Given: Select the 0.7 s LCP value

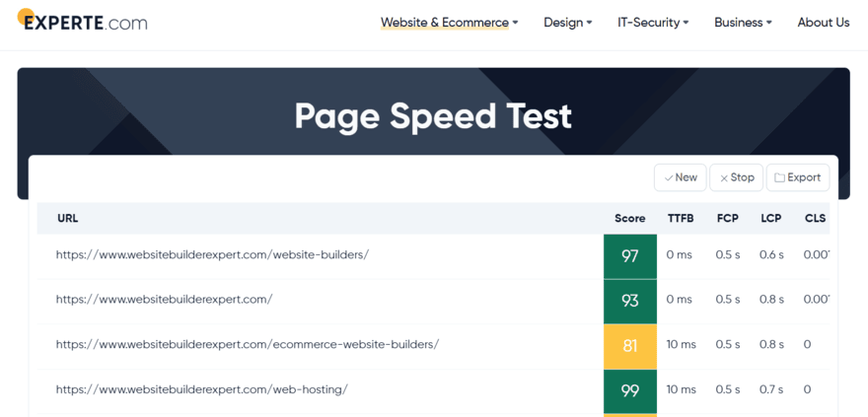Looking at the screenshot, I should click(771, 389).
